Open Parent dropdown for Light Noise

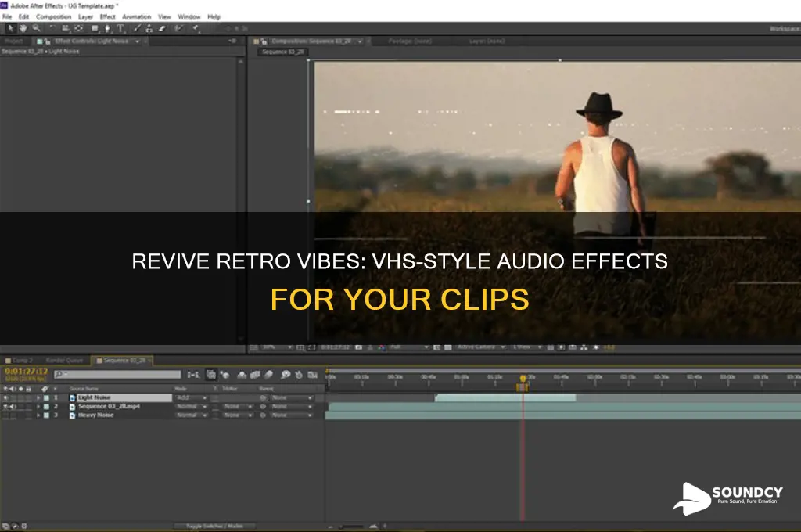coord(292,398)
